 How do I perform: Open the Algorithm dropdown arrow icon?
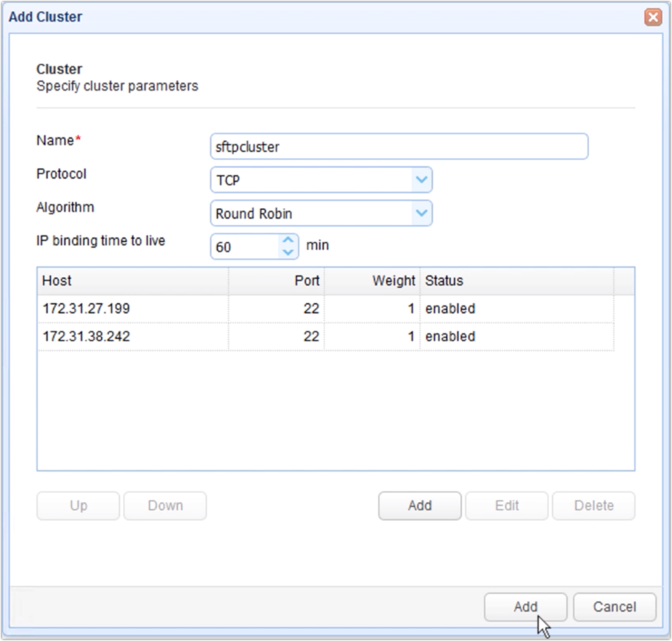point(422,213)
